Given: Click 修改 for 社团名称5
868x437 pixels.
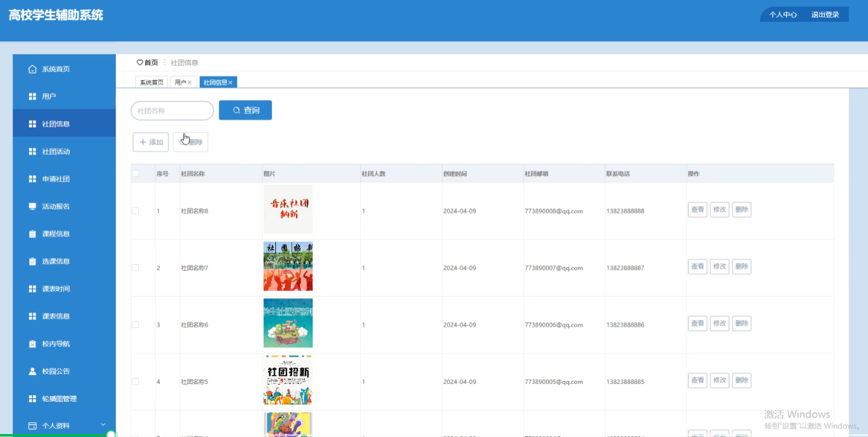Looking at the screenshot, I should coord(720,380).
